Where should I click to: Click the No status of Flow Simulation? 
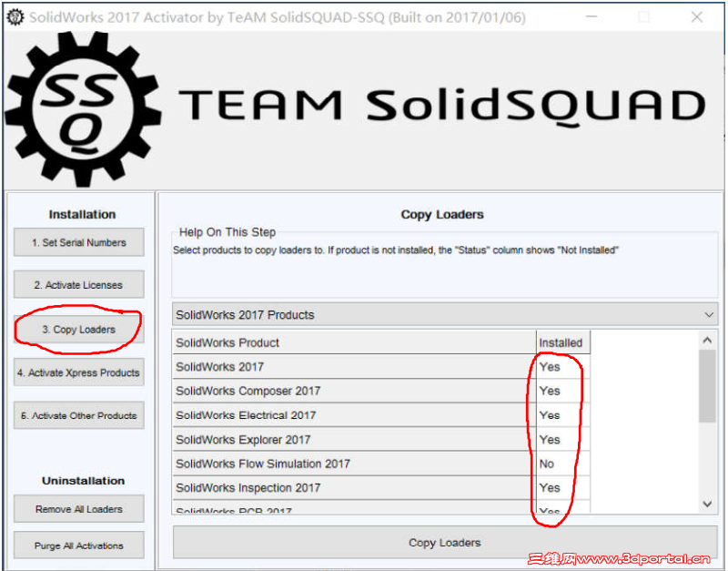(x=547, y=464)
